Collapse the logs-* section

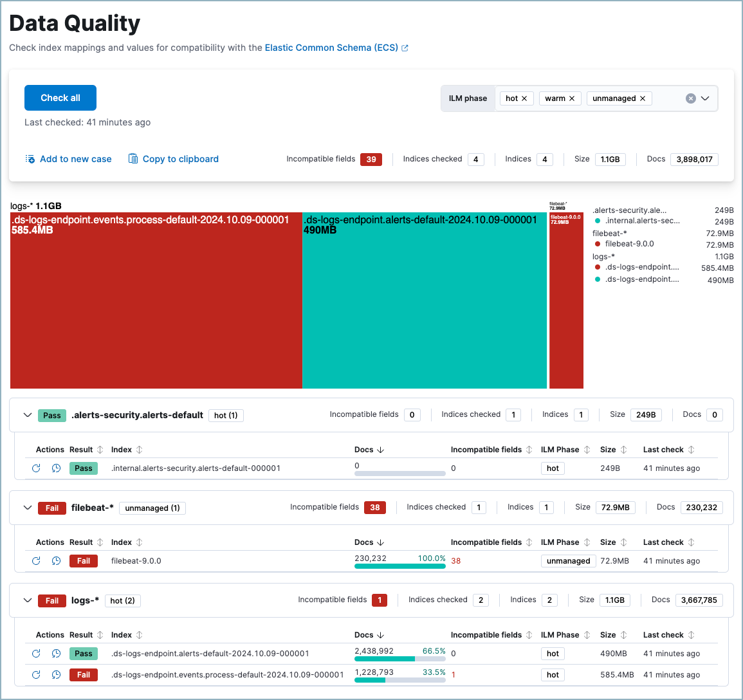tap(27, 600)
